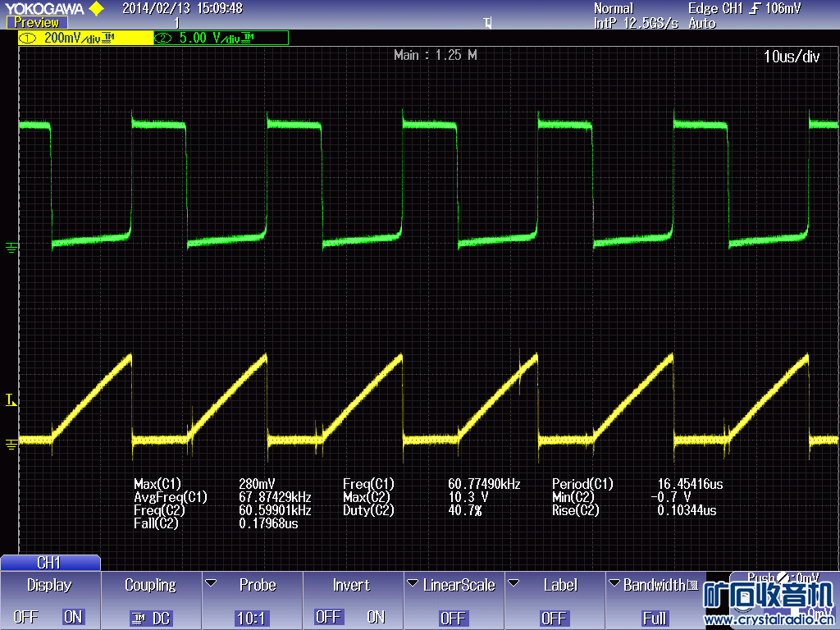Click the yellow Yokogawa diamond logo
The height and width of the screenshot is (630, 840).
[96, 9]
